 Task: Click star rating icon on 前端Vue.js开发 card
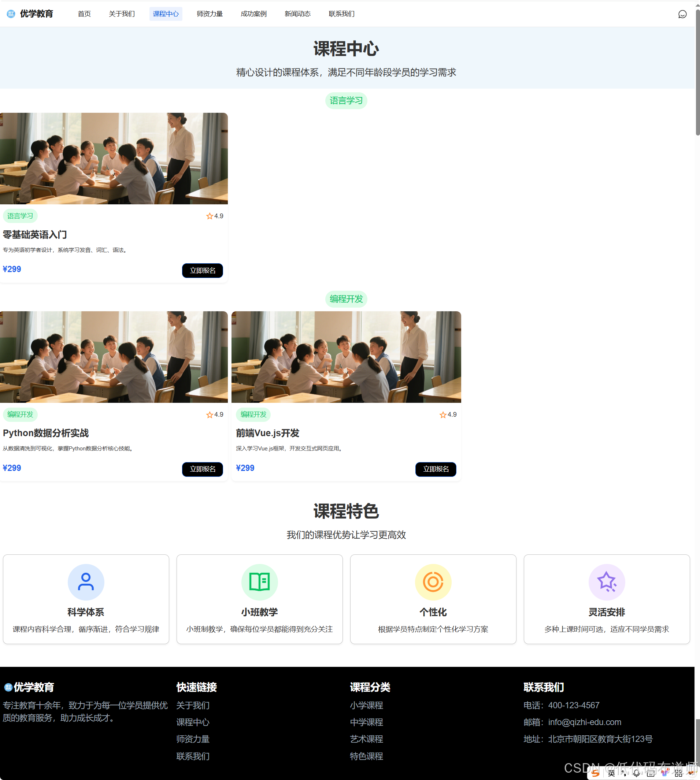[443, 415]
